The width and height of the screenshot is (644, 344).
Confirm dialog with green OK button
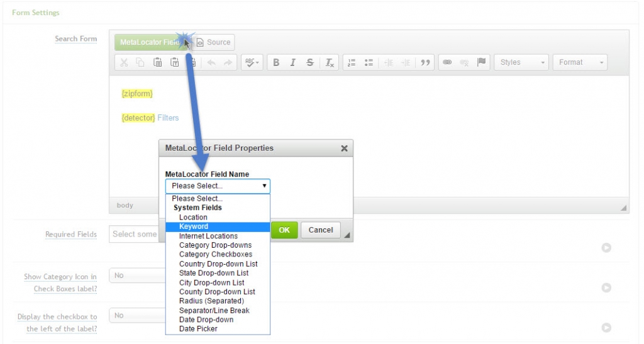(284, 230)
